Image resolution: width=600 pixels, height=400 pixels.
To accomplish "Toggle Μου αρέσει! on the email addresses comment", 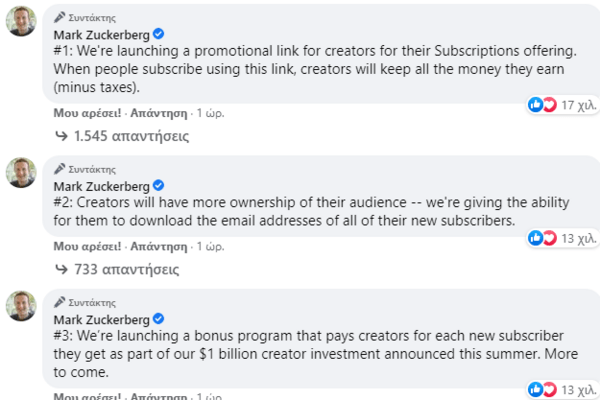I will coord(87,245).
